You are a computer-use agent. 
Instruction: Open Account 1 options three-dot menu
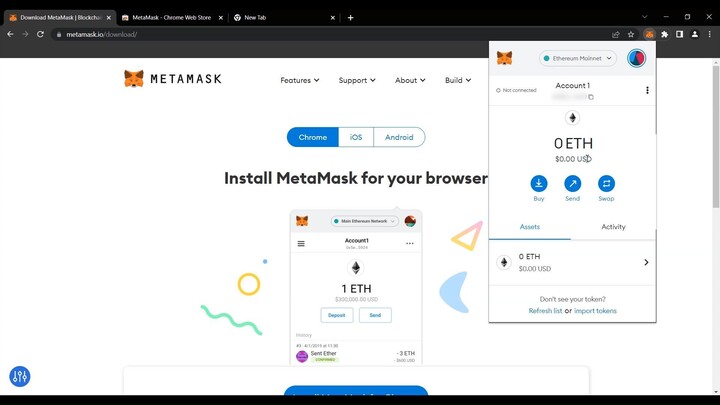coord(647,90)
